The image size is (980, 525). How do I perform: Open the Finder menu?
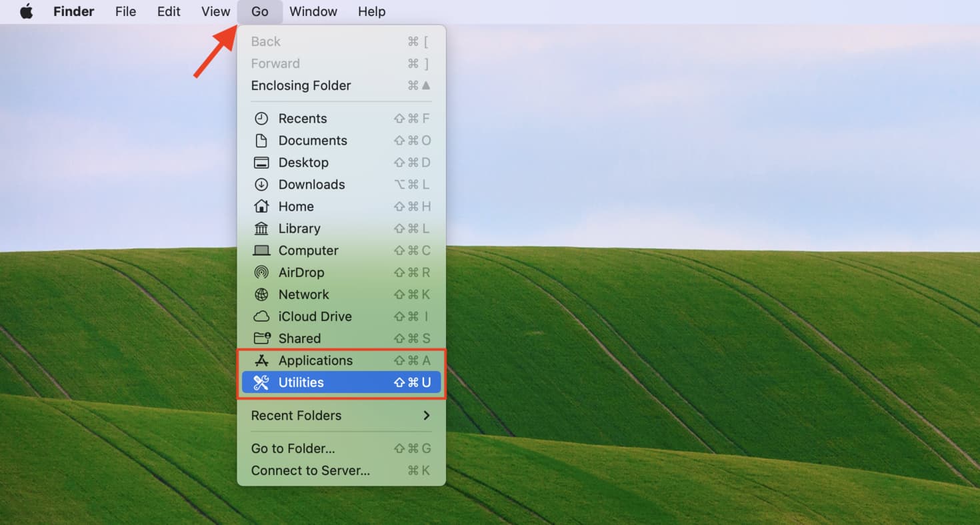coord(73,11)
